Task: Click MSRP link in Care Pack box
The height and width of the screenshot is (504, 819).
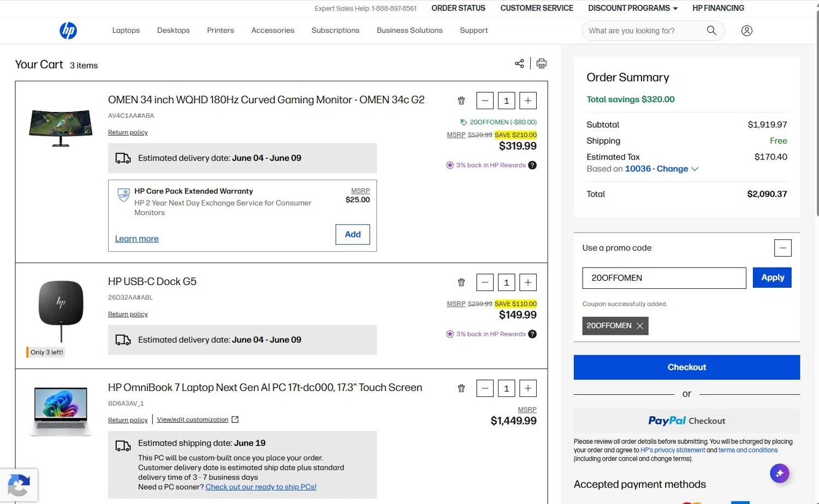Action: tap(360, 191)
